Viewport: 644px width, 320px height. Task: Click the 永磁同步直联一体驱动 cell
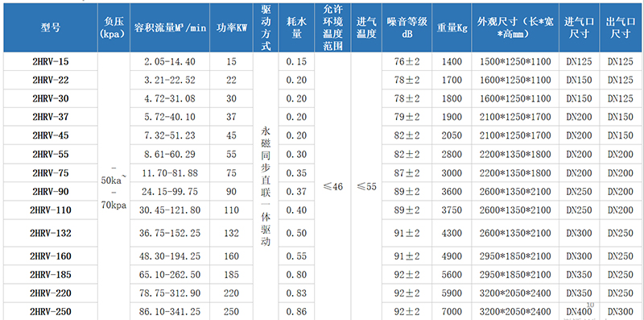pyautogui.click(x=266, y=186)
